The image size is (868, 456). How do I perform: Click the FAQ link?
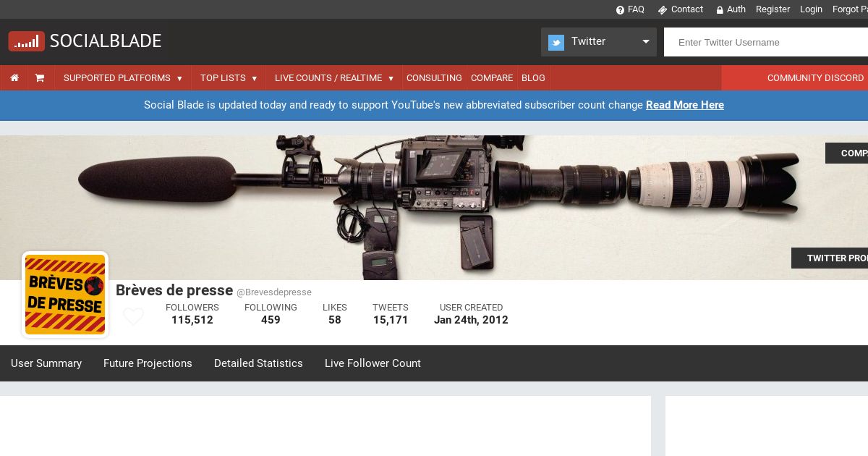tap(636, 9)
